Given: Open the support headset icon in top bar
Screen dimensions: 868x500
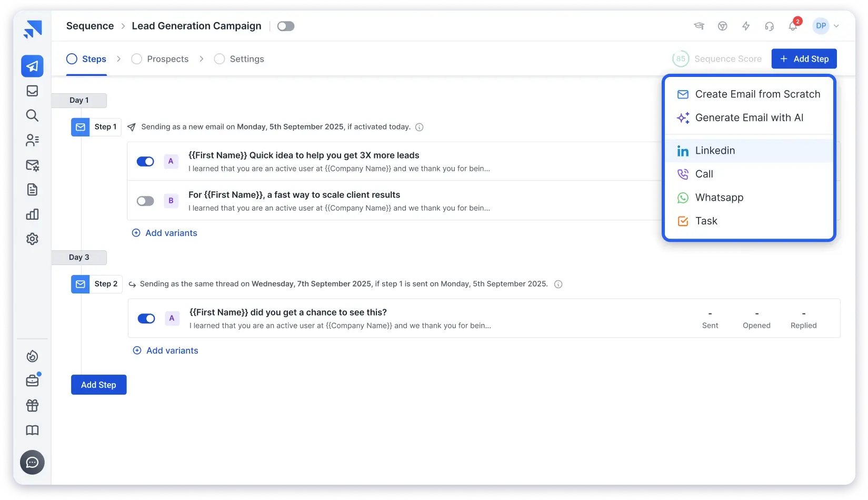Looking at the screenshot, I should (769, 25).
